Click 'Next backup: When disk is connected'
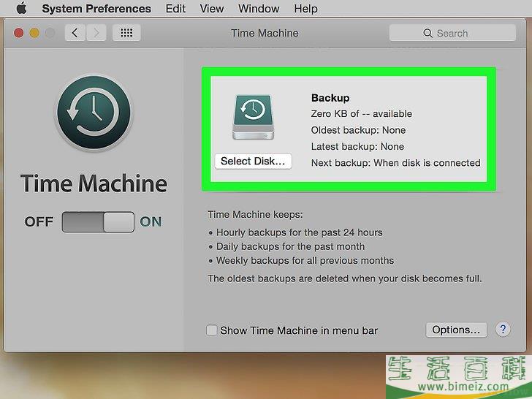Image resolution: width=532 pixels, height=399 pixels. pos(395,163)
